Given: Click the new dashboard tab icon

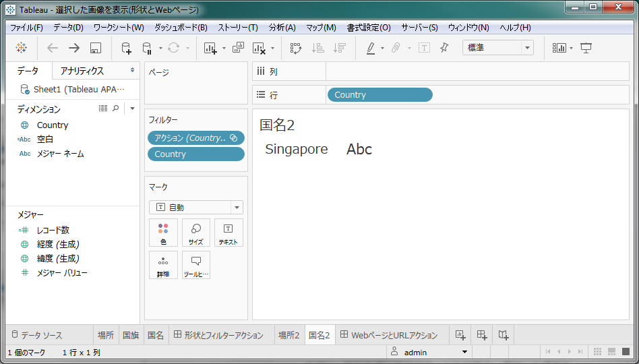Looking at the screenshot, I should coord(482,335).
